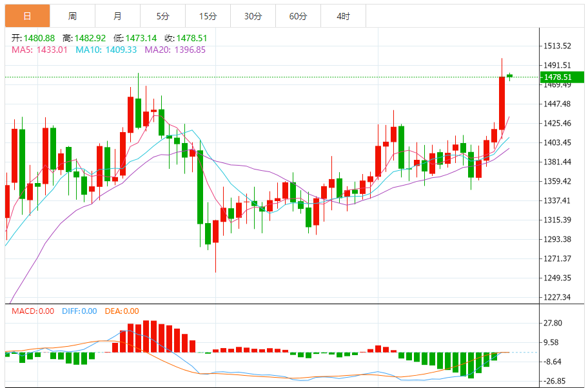Open the 30分 timeframe tab

coord(253,16)
